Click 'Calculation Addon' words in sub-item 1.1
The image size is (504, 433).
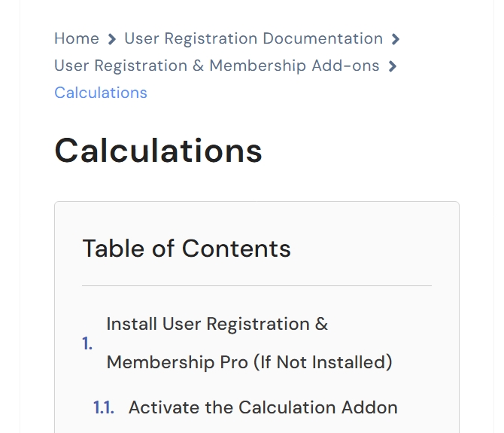coord(318,407)
